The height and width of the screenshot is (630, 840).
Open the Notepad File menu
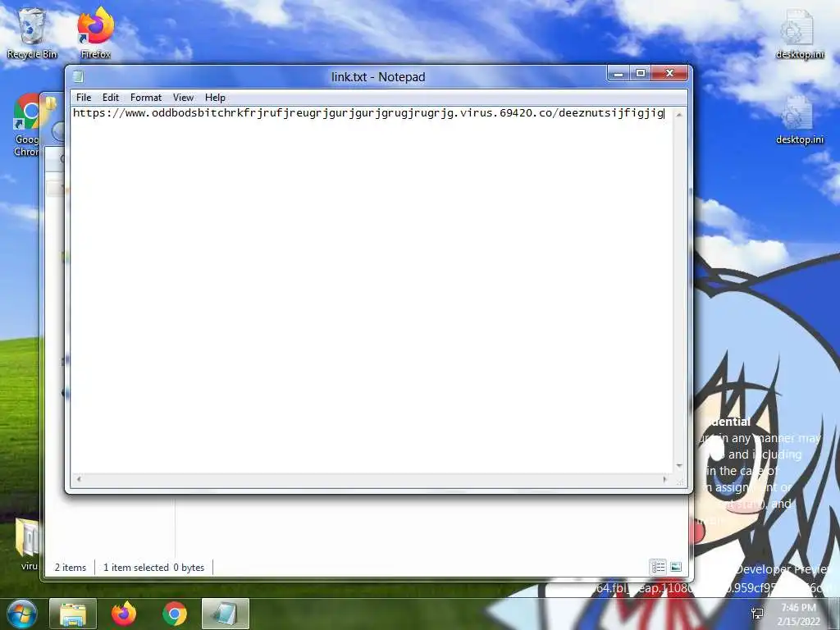coord(84,98)
